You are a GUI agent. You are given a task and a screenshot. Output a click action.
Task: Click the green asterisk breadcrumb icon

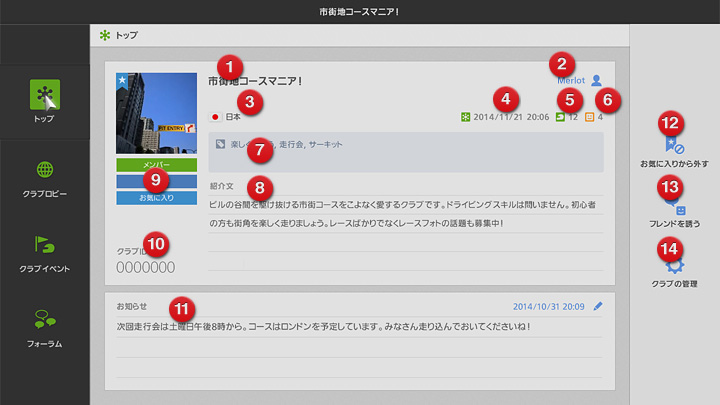point(105,35)
